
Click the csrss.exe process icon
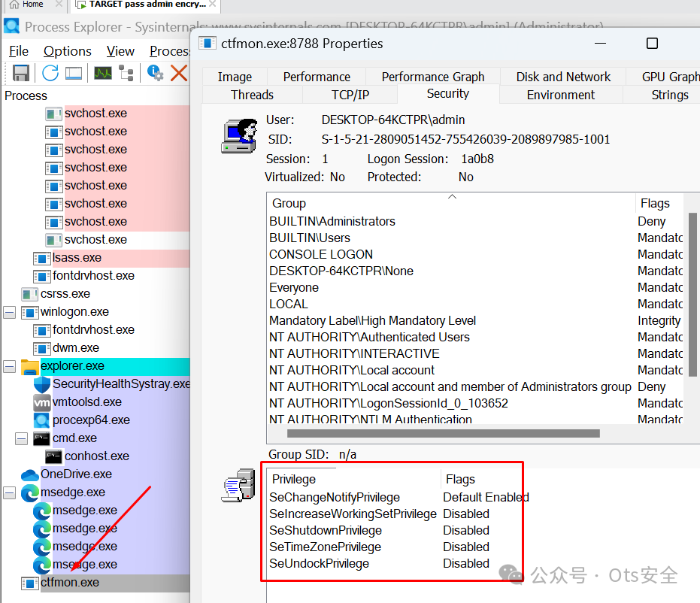pyautogui.click(x=30, y=295)
